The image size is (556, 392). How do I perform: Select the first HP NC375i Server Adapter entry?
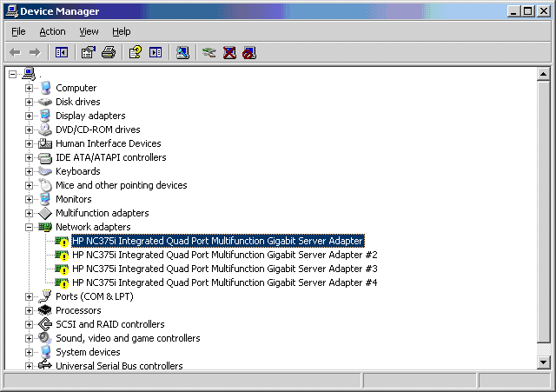pyautogui.click(x=218, y=241)
